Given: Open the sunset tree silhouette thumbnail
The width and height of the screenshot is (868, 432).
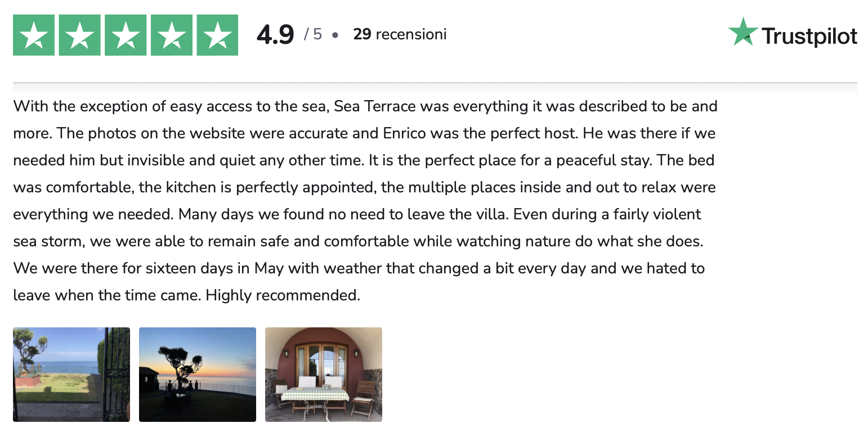Looking at the screenshot, I should 198,375.
